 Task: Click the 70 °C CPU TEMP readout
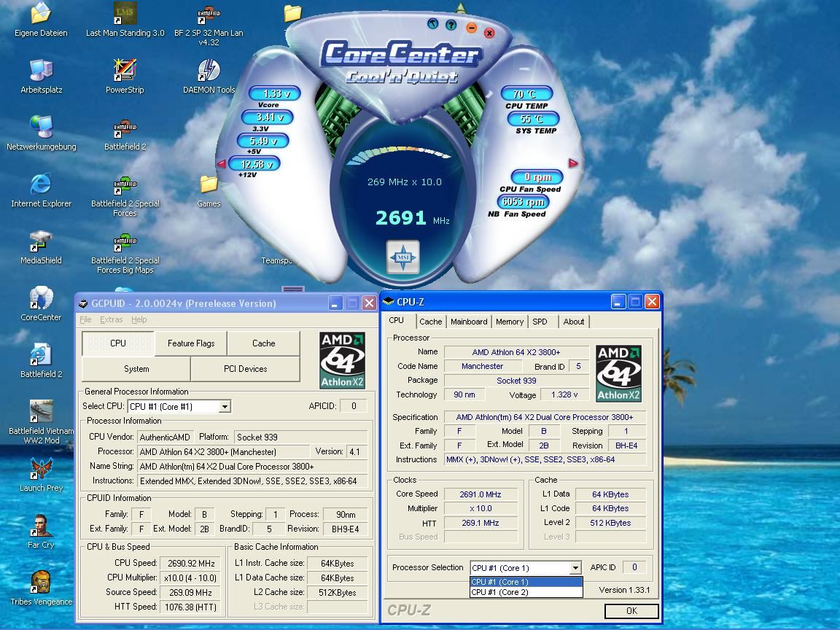[526, 94]
